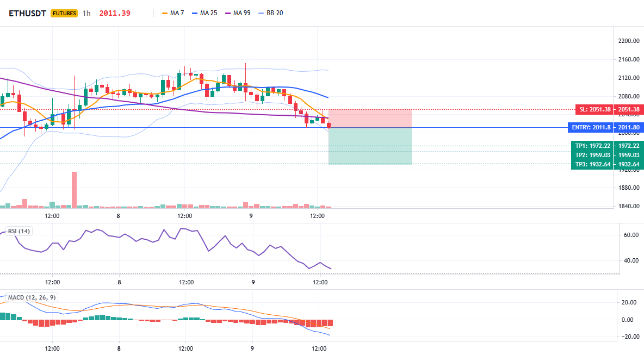Click the 2120.00 price axis label
This screenshot has height=355, width=644.
coord(629,78)
